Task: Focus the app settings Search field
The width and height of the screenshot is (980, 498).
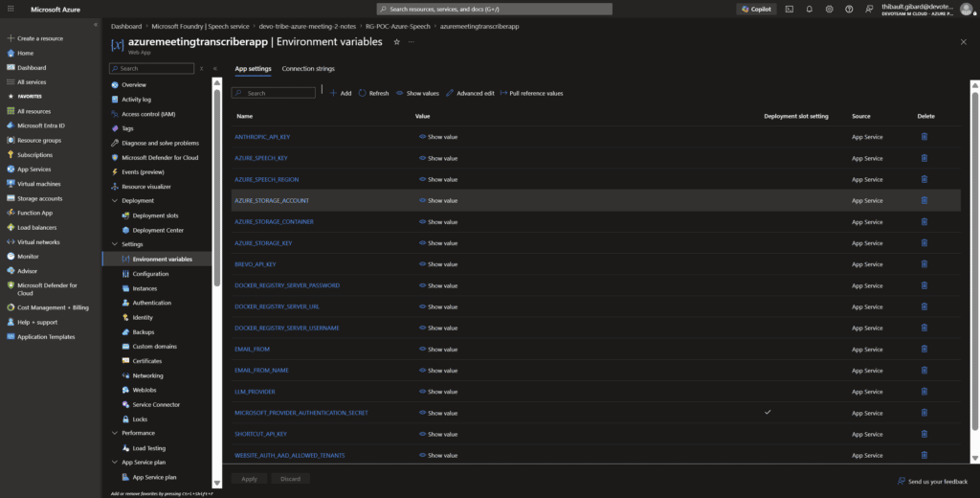Action: pyautogui.click(x=274, y=93)
